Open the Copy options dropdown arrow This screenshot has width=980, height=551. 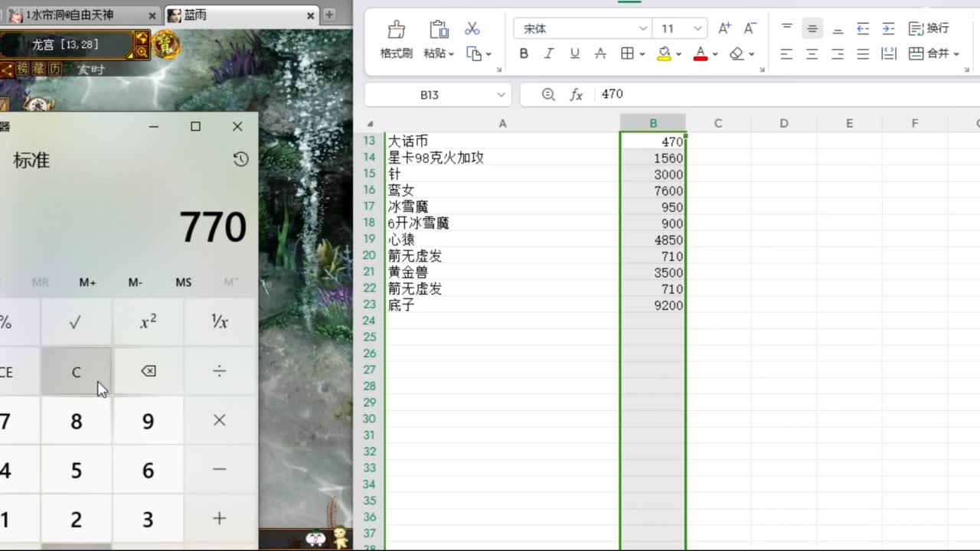(x=488, y=54)
